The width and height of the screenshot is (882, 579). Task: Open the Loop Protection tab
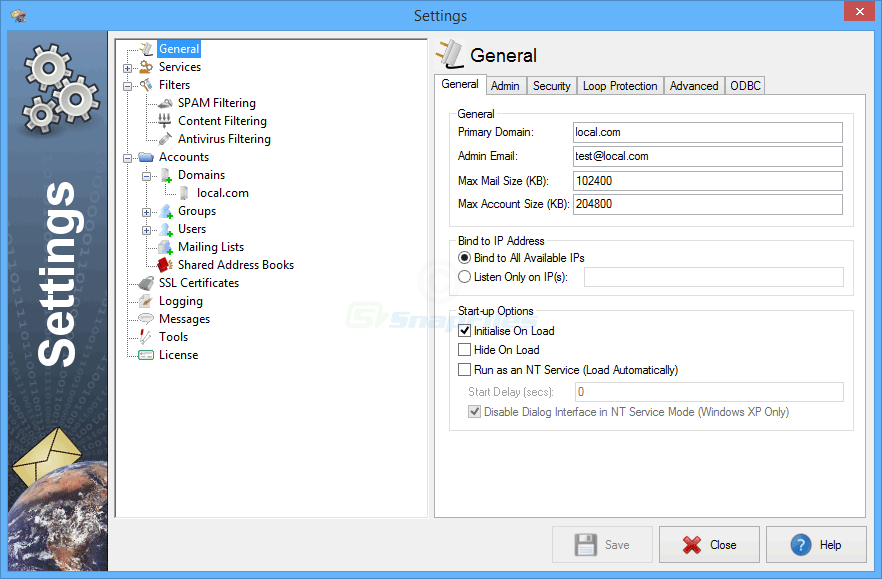[620, 85]
